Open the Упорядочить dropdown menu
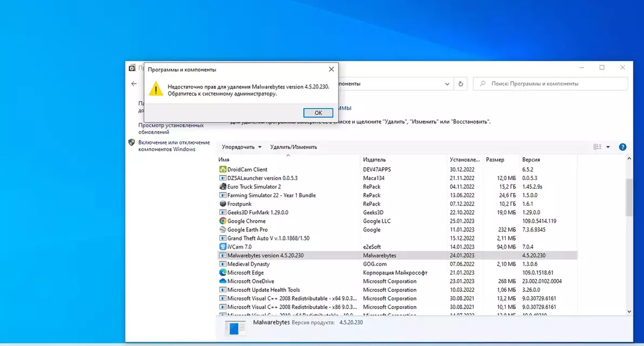The width and height of the screenshot is (644, 346). [x=242, y=147]
